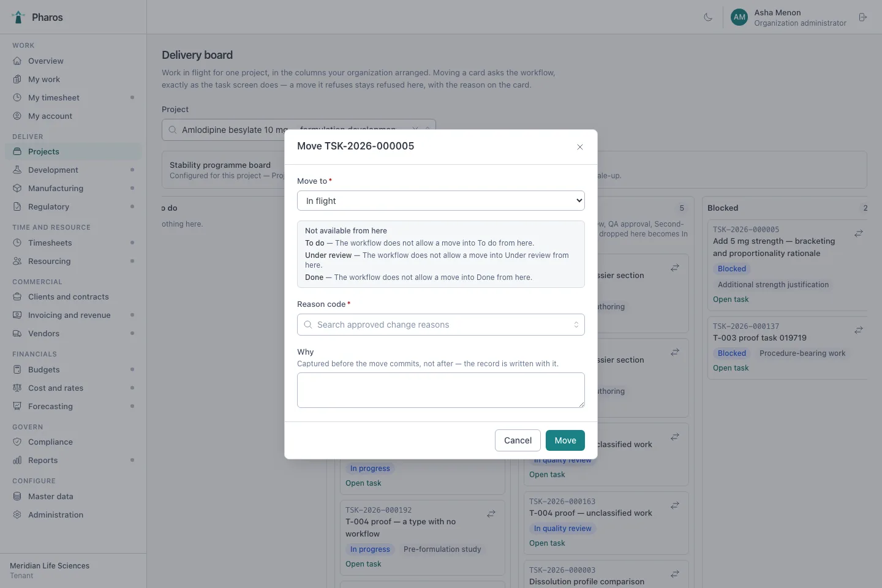Viewport: 882px width, 588px height.
Task: Click the Project search field
Action: (x=299, y=130)
